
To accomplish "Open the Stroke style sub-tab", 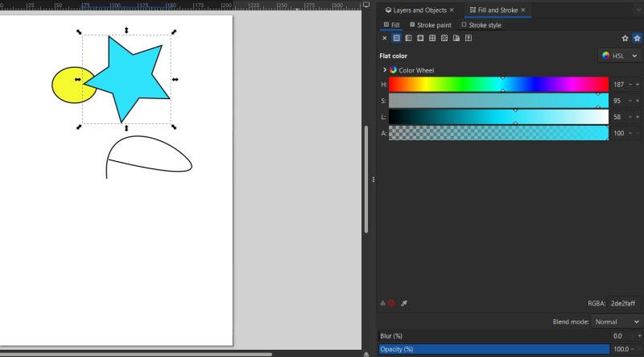I will tap(481, 25).
